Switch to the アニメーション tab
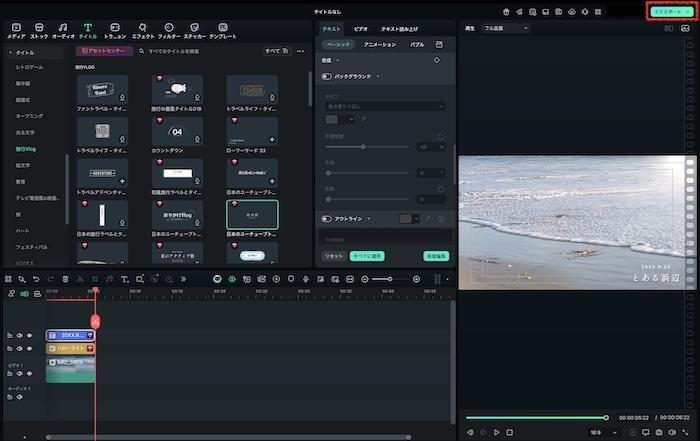The height and width of the screenshot is (441, 700). pos(379,45)
